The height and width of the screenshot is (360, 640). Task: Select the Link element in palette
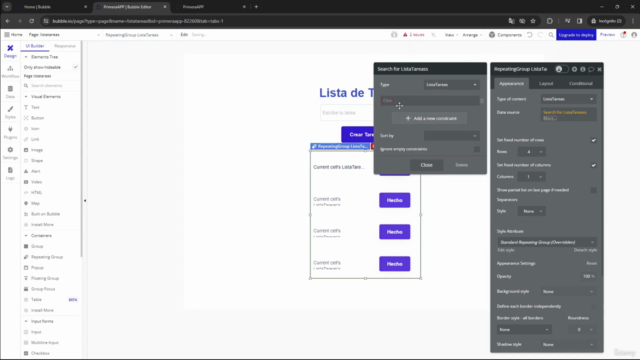coord(35,139)
